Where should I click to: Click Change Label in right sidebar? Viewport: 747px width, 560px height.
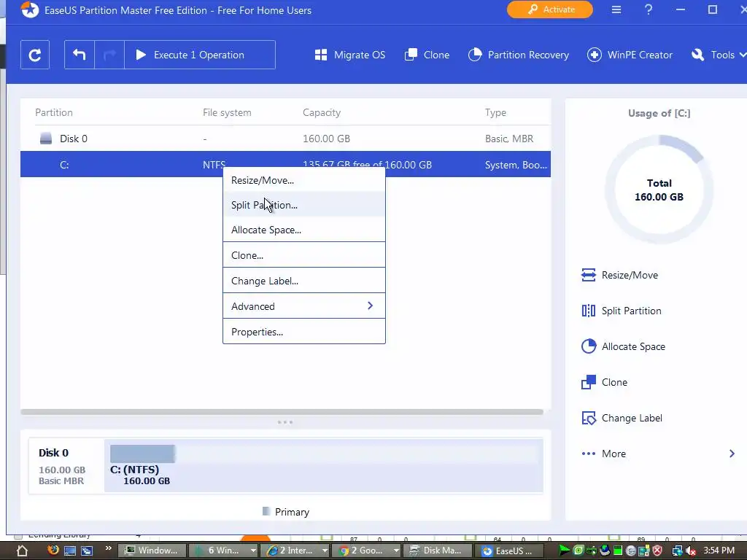622,418
